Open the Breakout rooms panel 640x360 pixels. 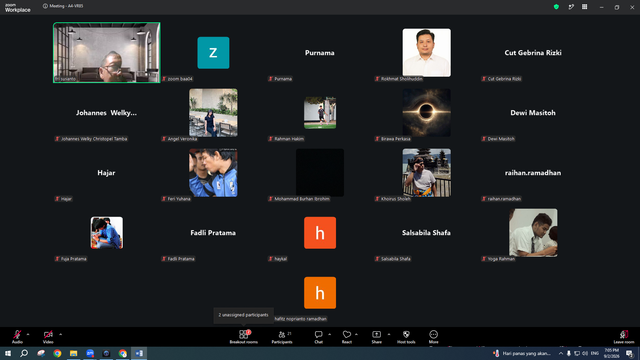(243, 337)
